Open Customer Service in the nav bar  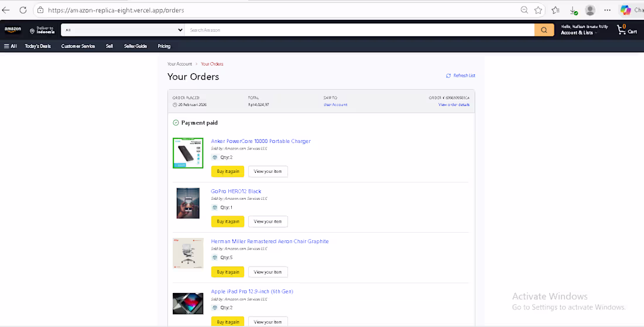pos(78,46)
